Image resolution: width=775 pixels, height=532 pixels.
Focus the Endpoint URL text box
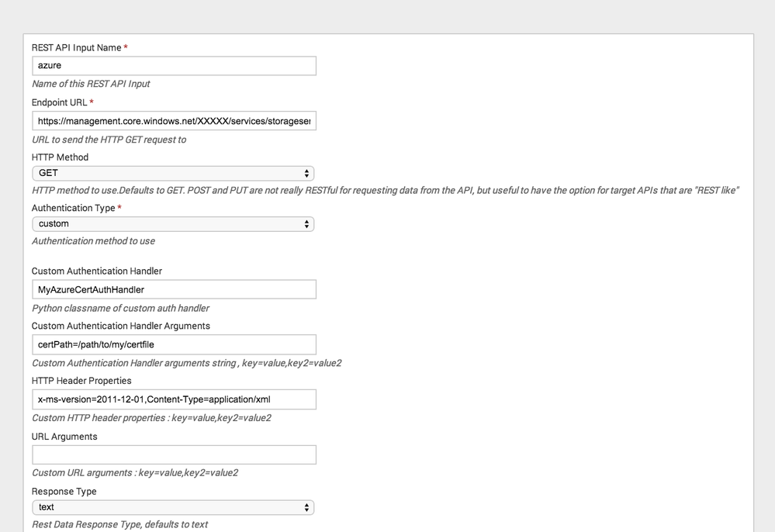(x=174, y=121)
